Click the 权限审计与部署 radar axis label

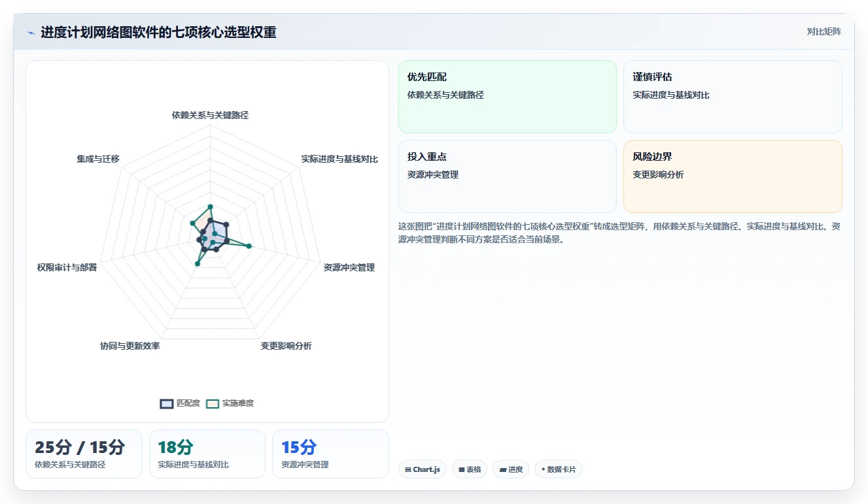(x=67, y=267)
